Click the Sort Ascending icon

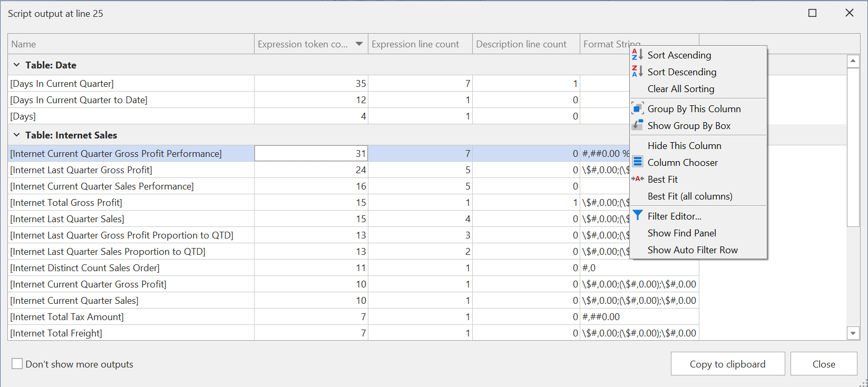coord(637,55)
